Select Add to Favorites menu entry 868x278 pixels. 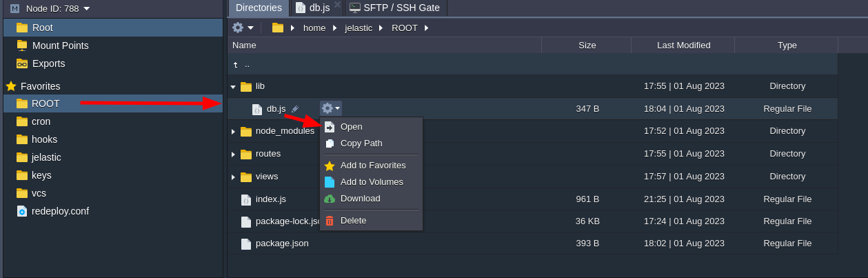[x=372, y=166]
